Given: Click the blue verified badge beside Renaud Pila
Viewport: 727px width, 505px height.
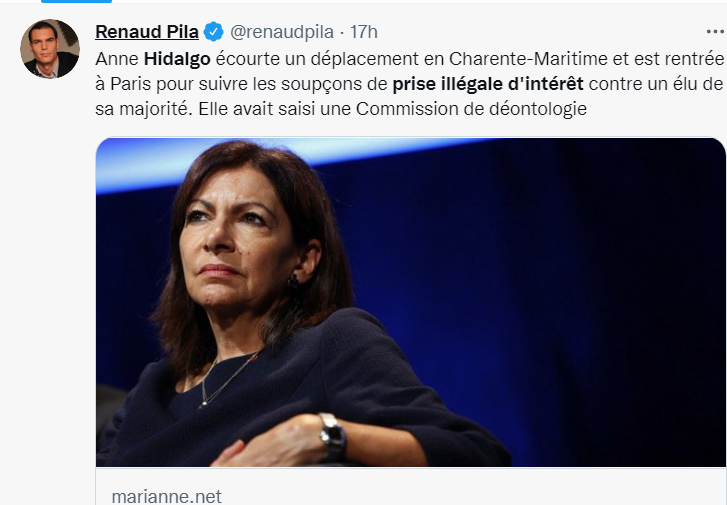Looking at the screenshot, I should tap(214, 32).
